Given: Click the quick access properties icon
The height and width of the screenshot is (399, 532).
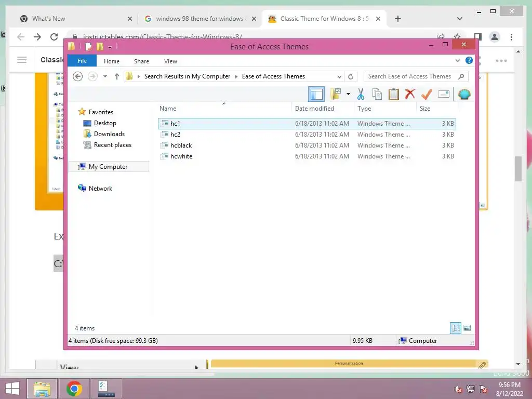Looking at the screenshot, I should [x=88, y=46].
